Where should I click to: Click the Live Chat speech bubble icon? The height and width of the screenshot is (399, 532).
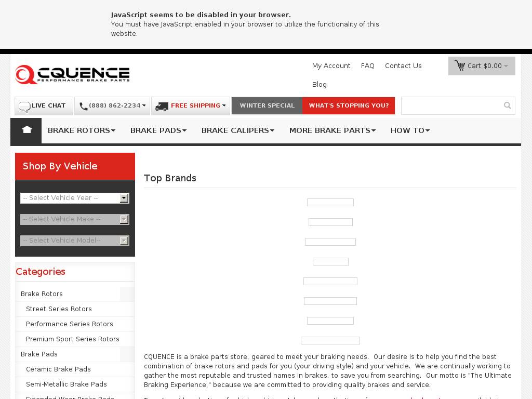point(24,107)
